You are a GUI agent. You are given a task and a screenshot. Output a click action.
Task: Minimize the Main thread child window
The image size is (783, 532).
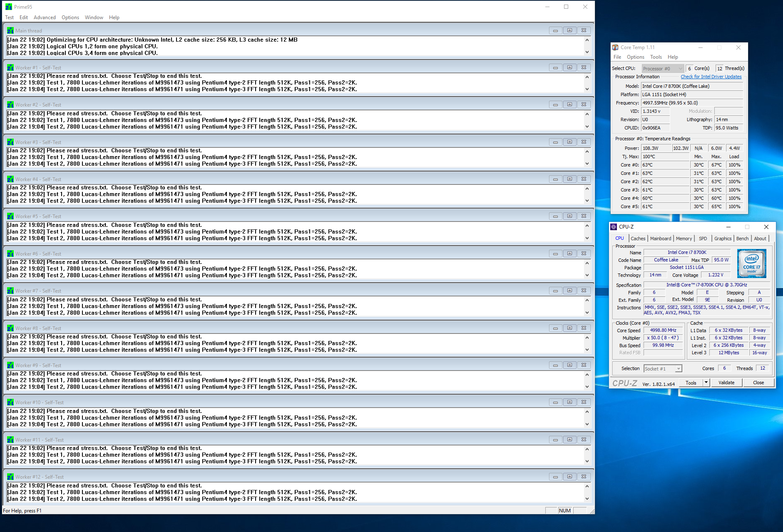point(555,30)
